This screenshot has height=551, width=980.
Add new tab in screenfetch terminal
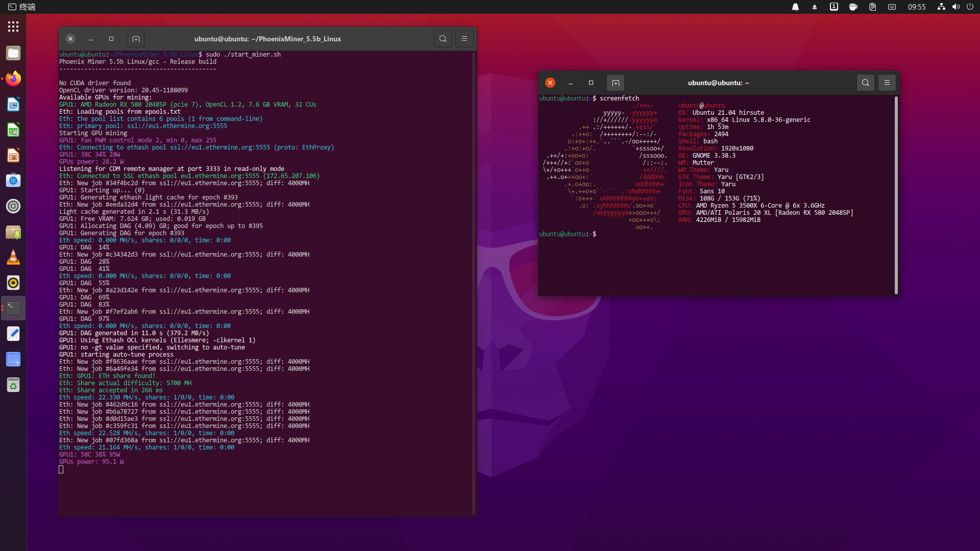pos(616,83)
